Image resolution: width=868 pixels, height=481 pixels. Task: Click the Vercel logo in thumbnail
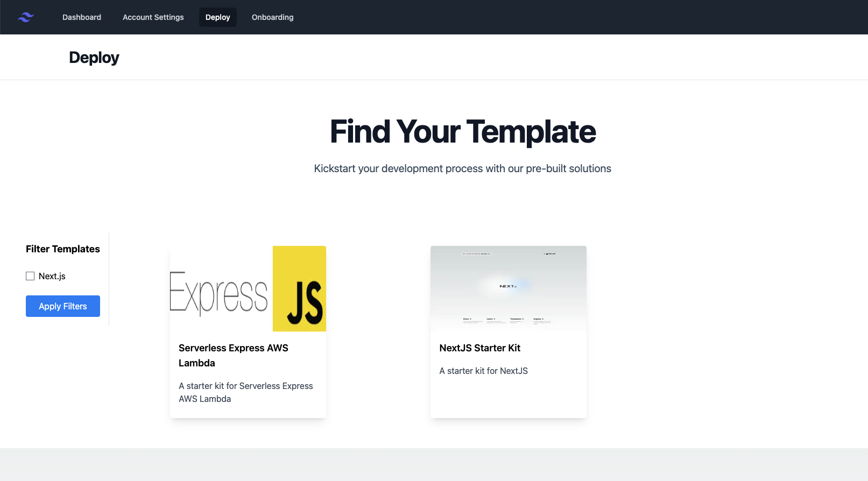point(549,253)
